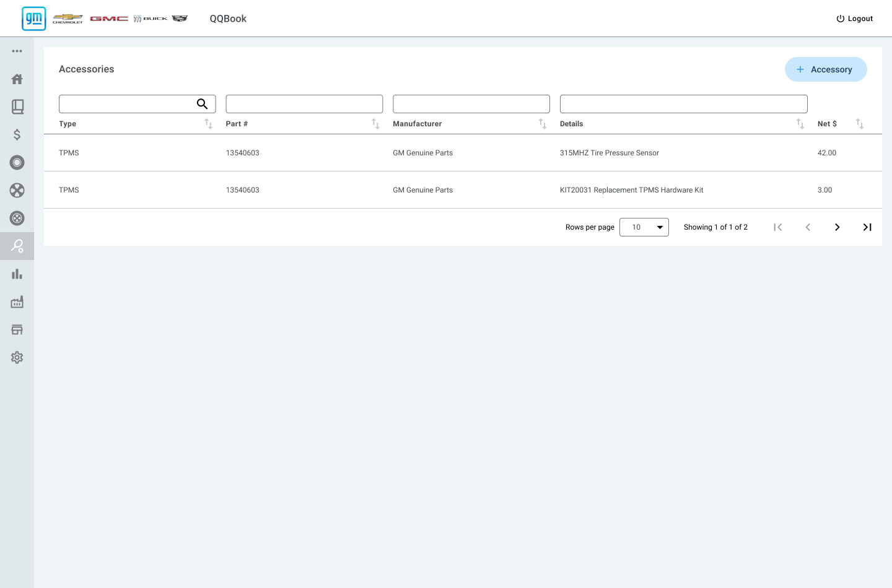The height and width of the screenshot is (588, 892).
Task: Sort table by Type column
Action: [x=209, y=124]
